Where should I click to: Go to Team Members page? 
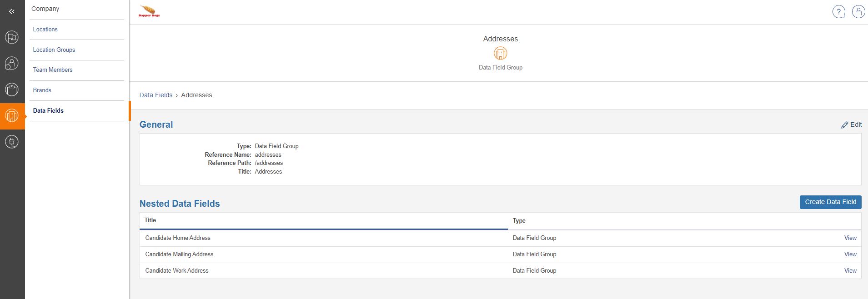pos(53,70)
